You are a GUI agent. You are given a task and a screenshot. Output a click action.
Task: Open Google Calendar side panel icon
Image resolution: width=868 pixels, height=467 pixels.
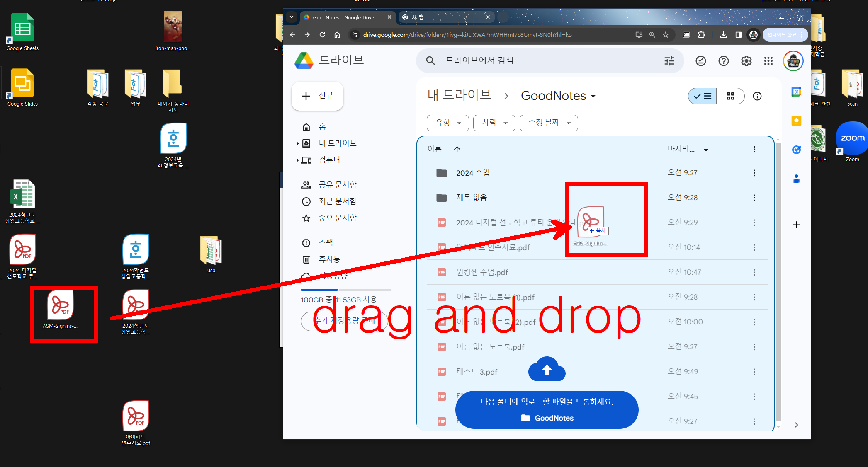tap(796, 92)
